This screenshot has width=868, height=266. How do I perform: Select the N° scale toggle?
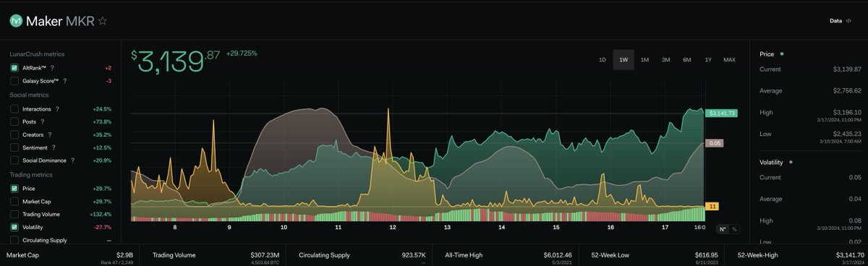[x=723, y=229]
